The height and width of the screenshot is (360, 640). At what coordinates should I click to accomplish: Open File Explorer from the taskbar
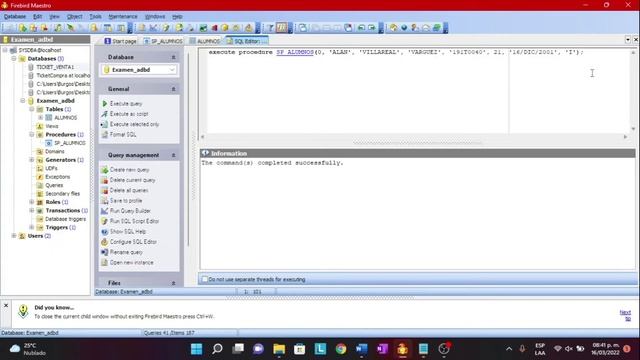tap(279, 349)
